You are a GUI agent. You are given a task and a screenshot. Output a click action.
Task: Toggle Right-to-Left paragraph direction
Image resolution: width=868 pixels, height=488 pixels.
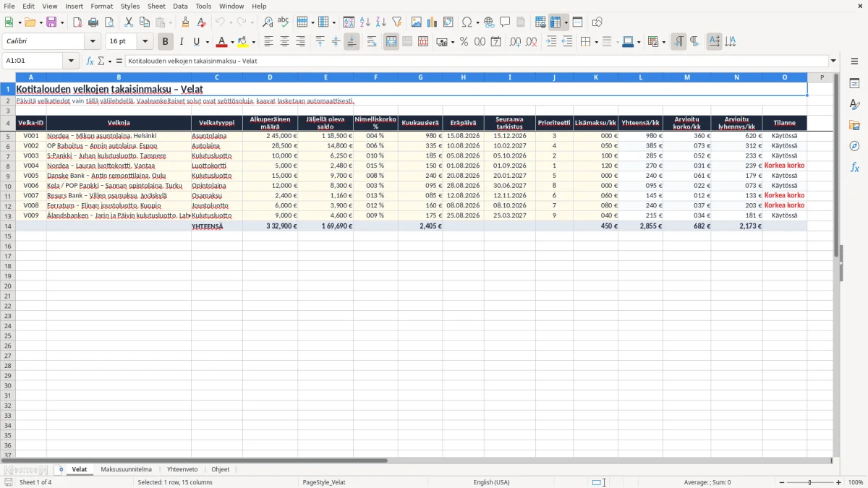coord(694,42)
